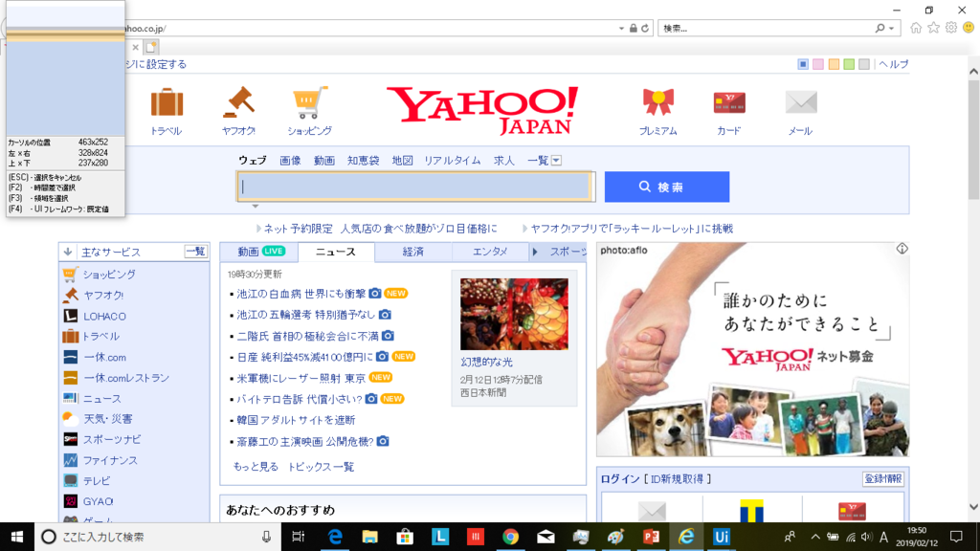Screen dimensions: 980x551
Task: Collapse 主なサービス with the down arrow
Action: pos(68,252)
